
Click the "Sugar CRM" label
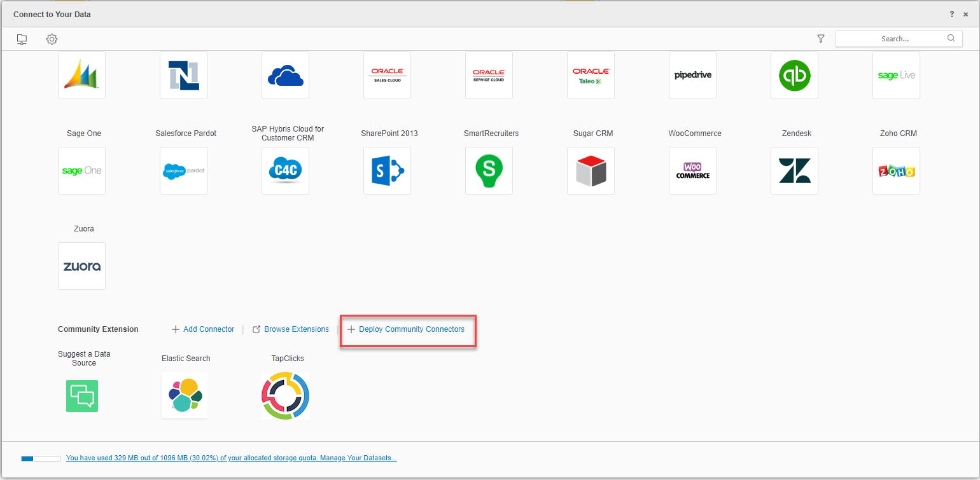click(x=593, y=134)
